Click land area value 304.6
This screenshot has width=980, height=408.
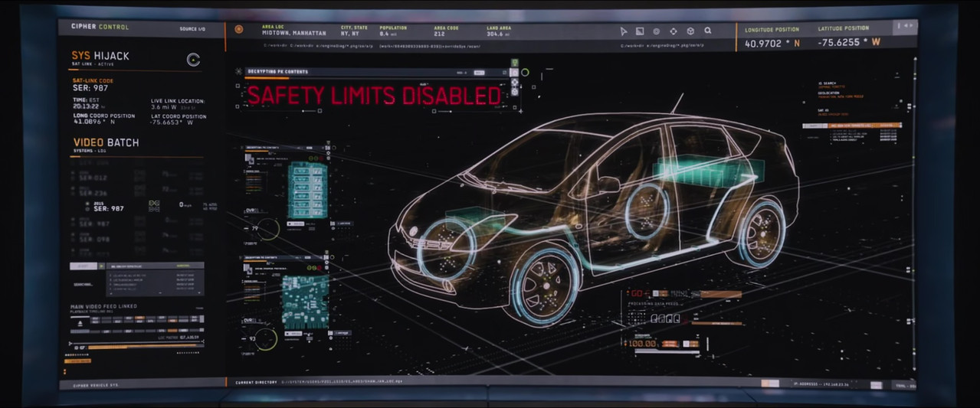(497, 34)
